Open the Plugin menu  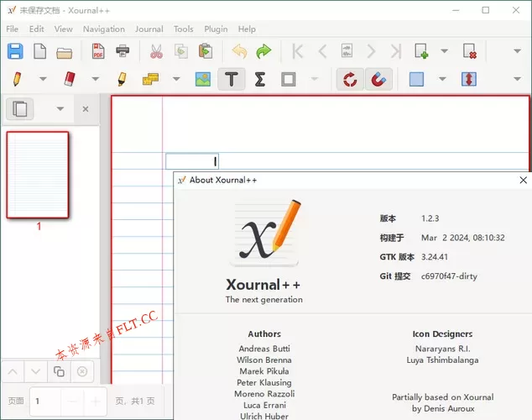[216, 29]
